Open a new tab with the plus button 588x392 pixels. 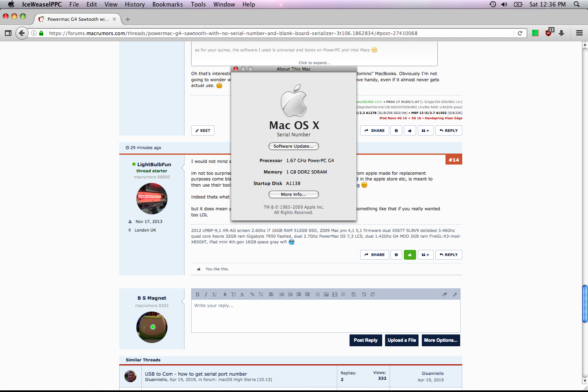pyautogui.click(x=128, y=19)
